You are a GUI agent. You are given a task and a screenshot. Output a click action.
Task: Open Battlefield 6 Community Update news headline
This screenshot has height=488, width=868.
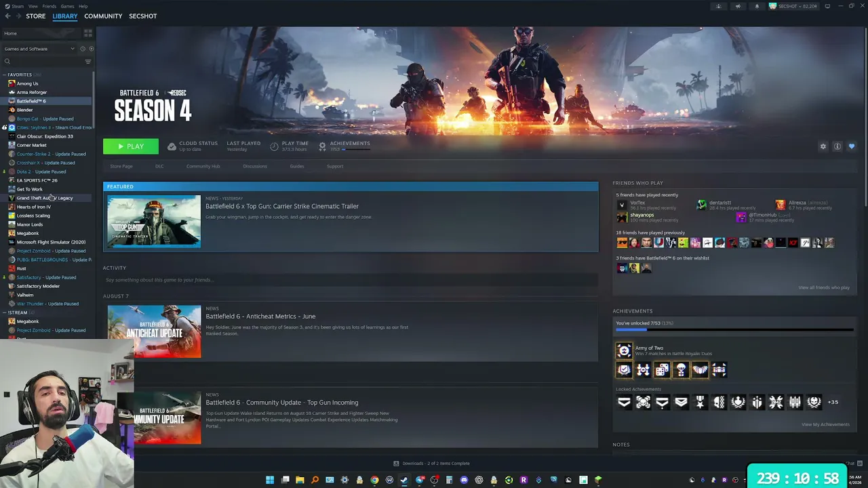282,403
